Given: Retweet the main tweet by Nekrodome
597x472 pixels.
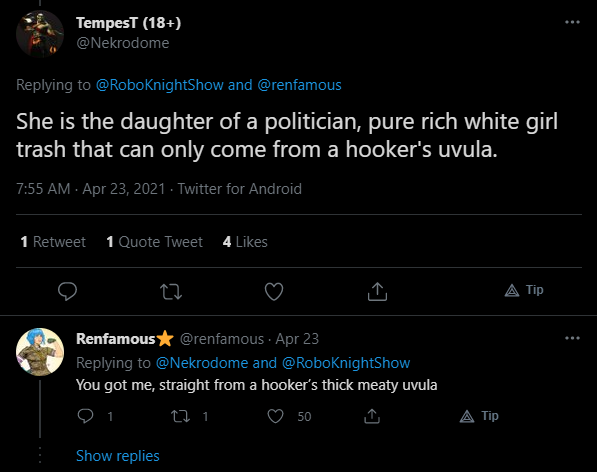Looking at the screenshot, I should 171,292.
